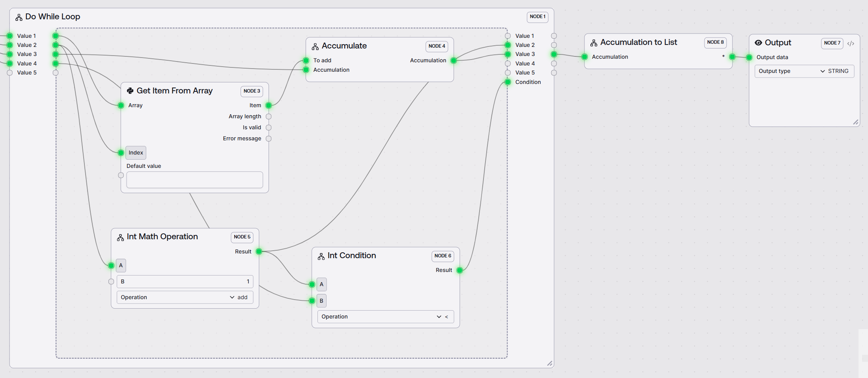The width and height of the screenshot is (868, 378).
Task: Click the B value field showing 1
Action: click(185, 282)
